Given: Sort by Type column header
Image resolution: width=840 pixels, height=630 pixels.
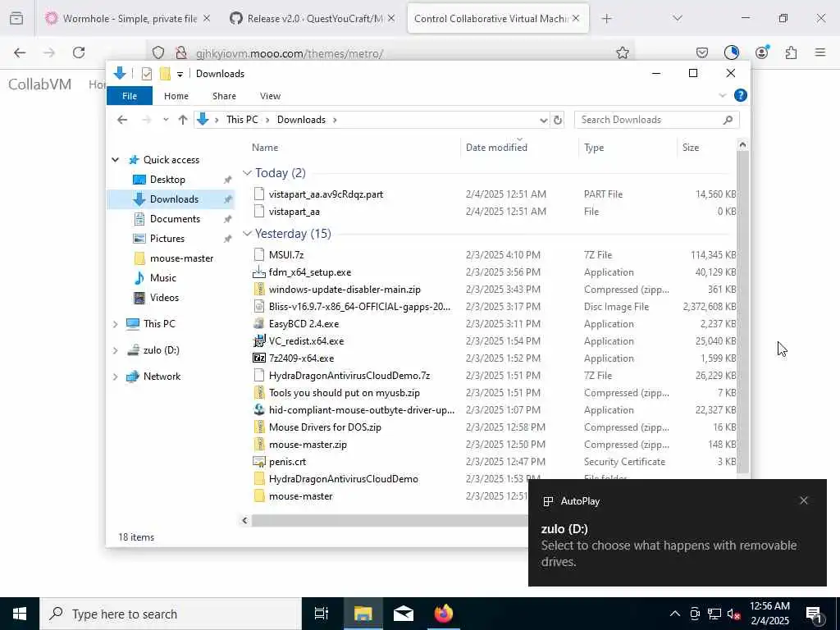Looking at the screenshot, I should [594, 148].
